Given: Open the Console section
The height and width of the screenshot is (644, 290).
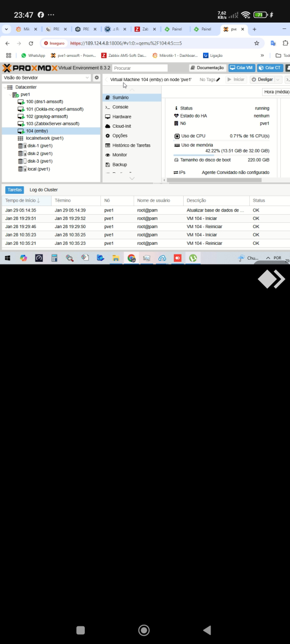Looking at the screenshot, I should [132, 107].
